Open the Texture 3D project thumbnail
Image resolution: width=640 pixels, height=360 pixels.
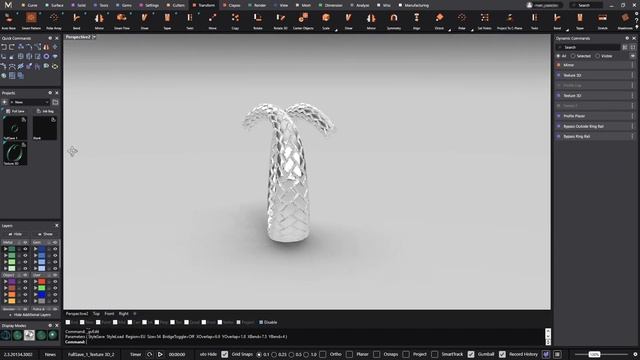[15, 153]
